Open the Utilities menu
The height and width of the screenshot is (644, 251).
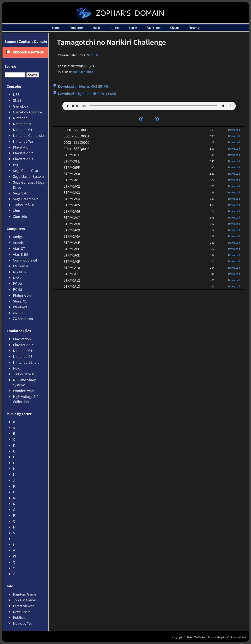[115, 28]
